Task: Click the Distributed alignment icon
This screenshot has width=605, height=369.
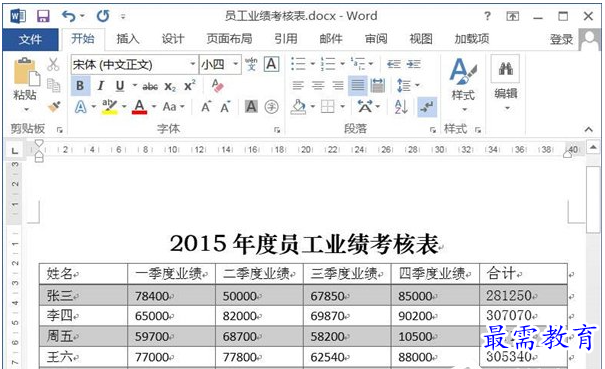Action: [x=377, y=85]
